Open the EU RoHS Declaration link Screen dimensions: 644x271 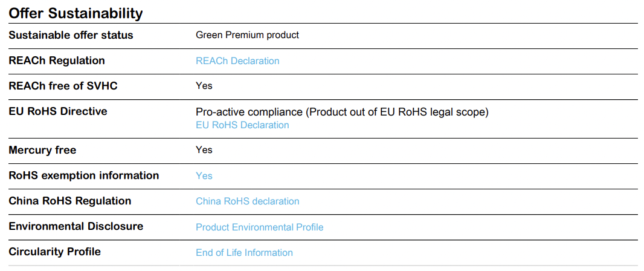coord(242,125)
